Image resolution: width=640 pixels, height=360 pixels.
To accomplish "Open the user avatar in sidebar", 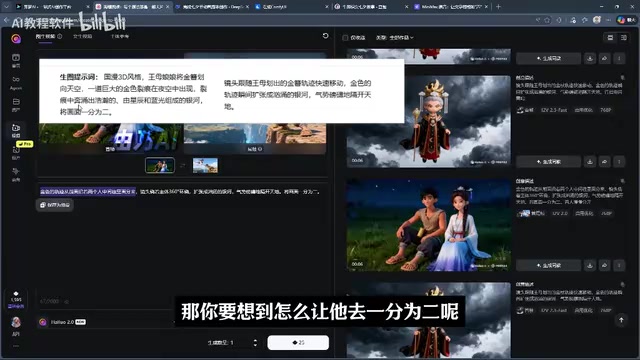I will (x=16, y=322).
